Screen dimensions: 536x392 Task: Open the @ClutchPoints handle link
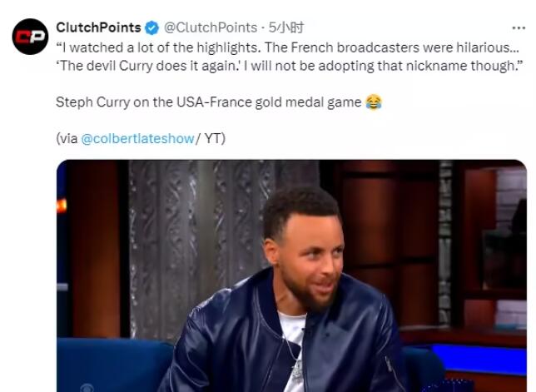tap(211, 27)
